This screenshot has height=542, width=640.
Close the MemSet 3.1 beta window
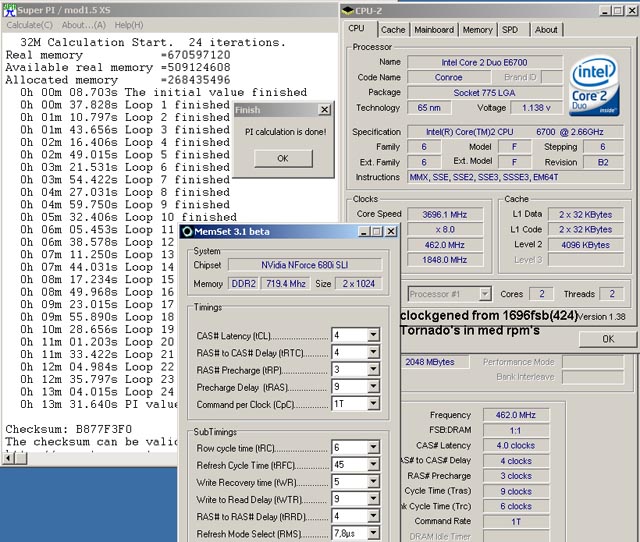(391, 232)
